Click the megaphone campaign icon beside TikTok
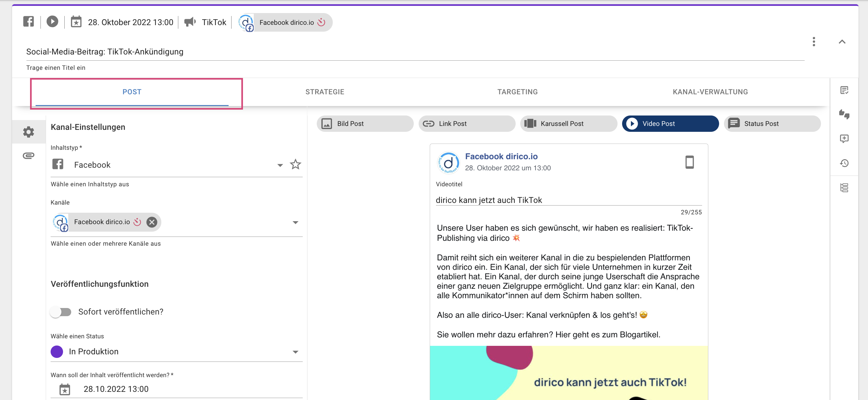This screenshot has height=400, width=868. (x=190, y=22)
